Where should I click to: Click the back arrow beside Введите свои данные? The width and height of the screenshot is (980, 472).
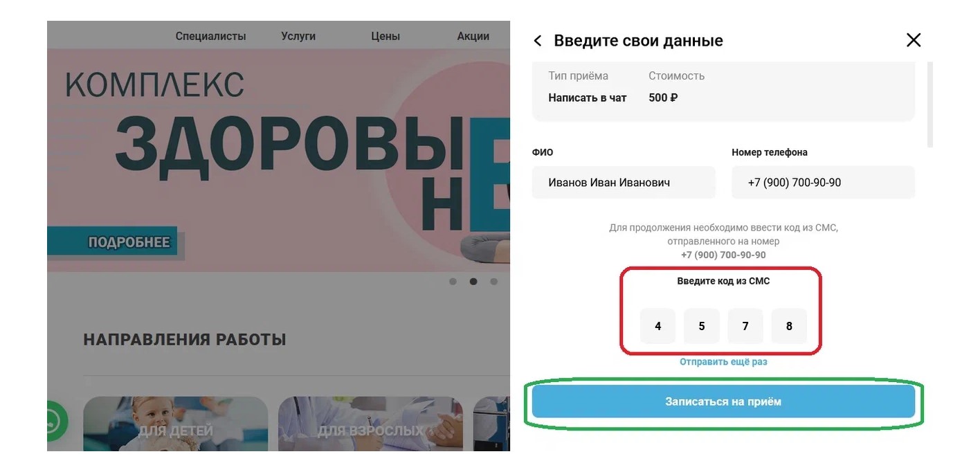coord(538,41)
